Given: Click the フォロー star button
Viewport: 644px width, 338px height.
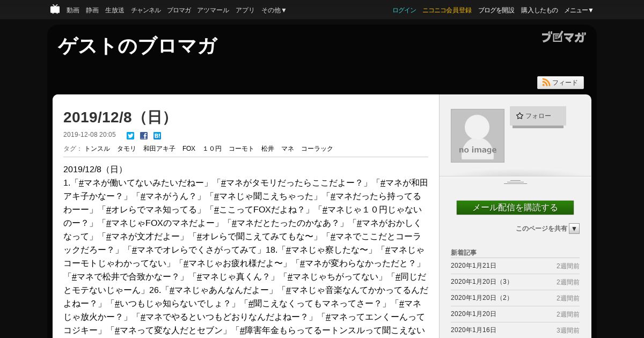Looking at the screenshot, I should pos(537,116).
